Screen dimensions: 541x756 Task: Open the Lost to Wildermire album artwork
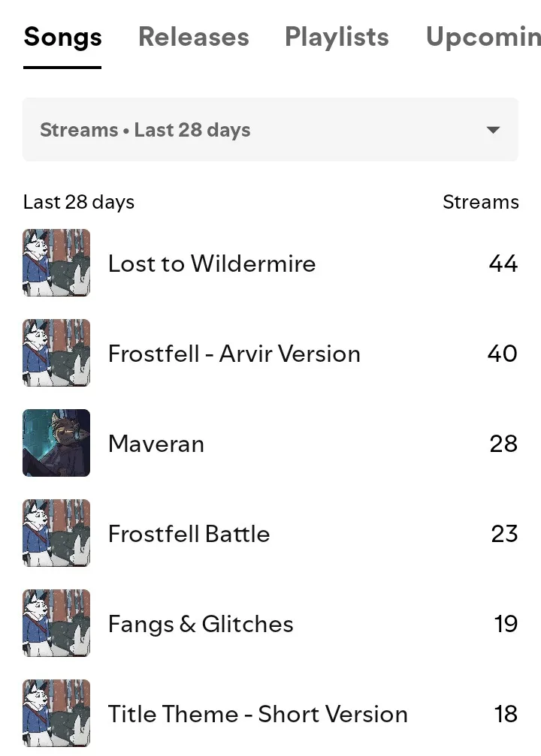click(x=56, y=263)
